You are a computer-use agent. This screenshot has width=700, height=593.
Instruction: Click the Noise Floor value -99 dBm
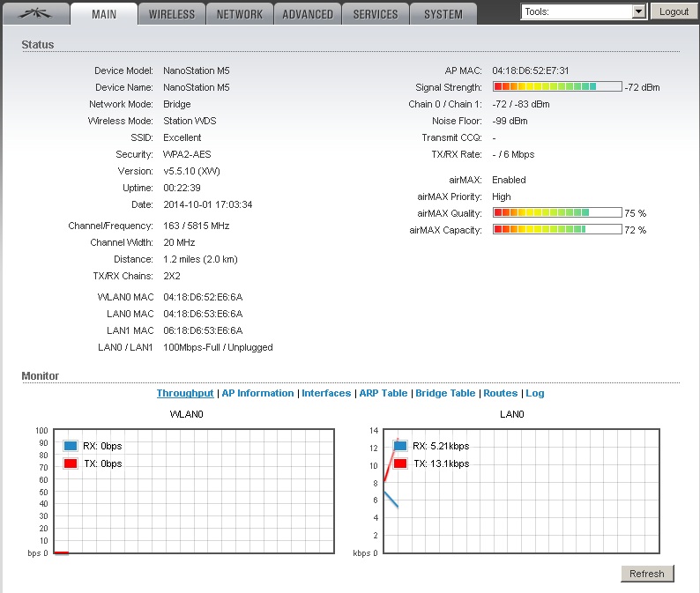coord(510,121)
